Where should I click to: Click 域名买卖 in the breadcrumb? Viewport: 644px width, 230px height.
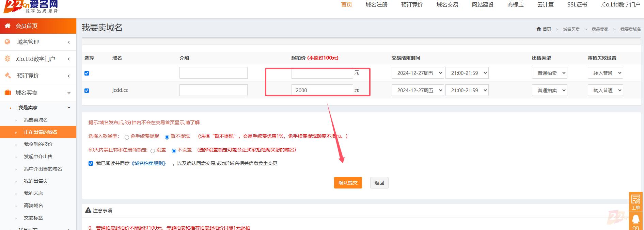click(571, 29)
